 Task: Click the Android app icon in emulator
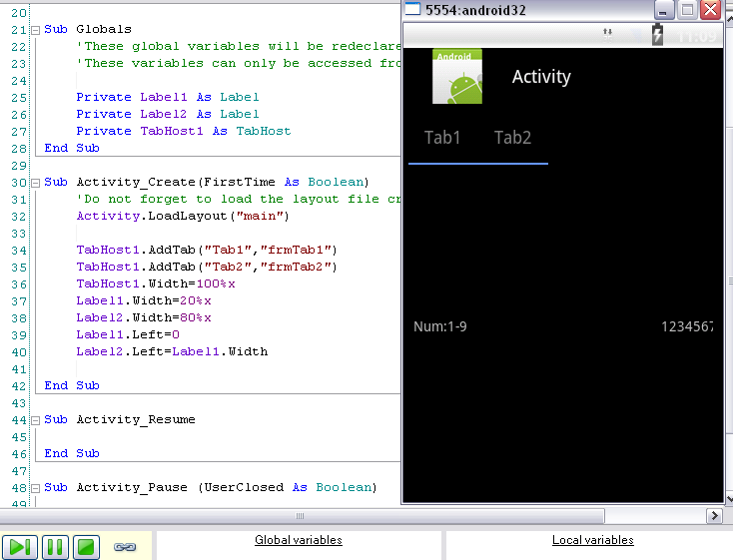click(x=457, y=76)
